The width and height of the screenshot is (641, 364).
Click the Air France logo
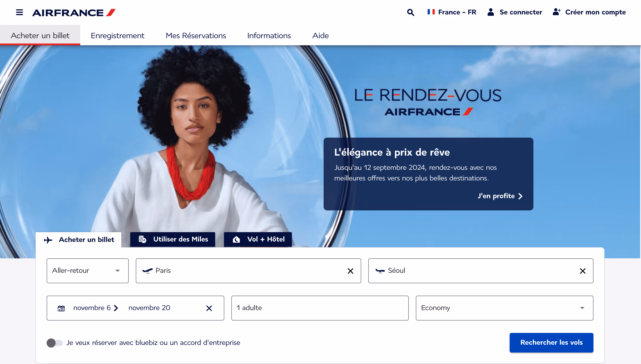74,12
